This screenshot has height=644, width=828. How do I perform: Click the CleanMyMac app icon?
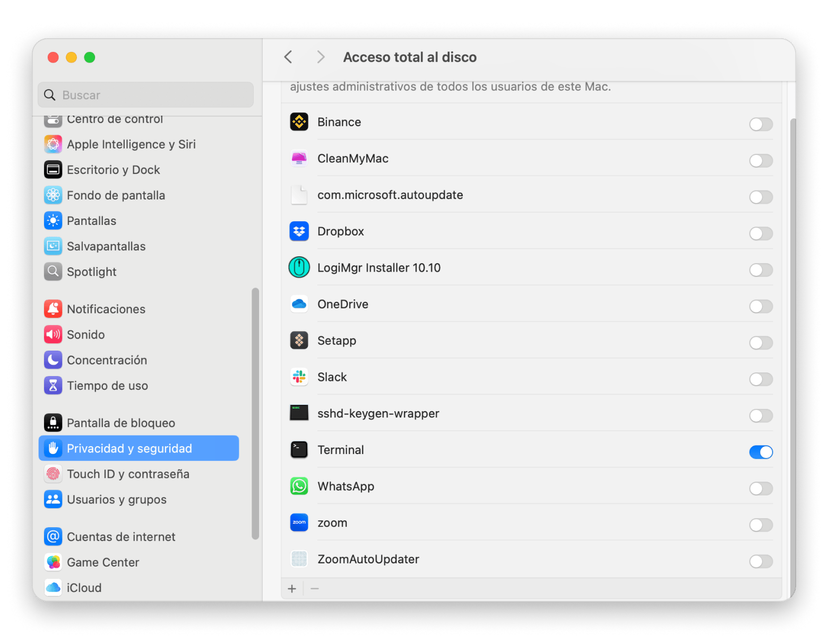click(x=299, y=159)
